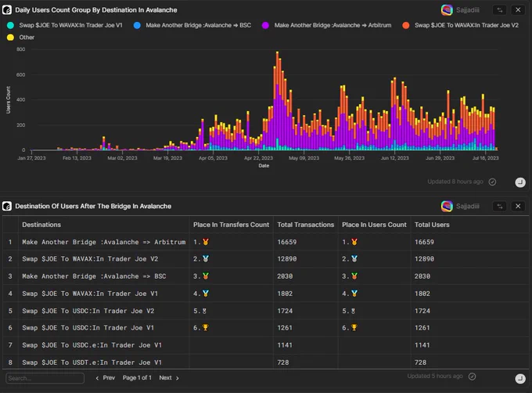
Task: Go to the Prev table page
Action: coord(106,377)
